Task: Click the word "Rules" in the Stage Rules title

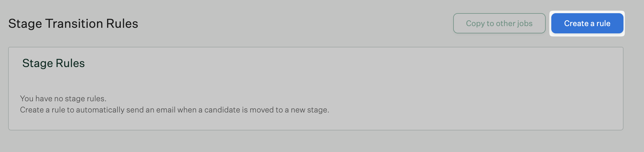Action: tap(70, 63)
